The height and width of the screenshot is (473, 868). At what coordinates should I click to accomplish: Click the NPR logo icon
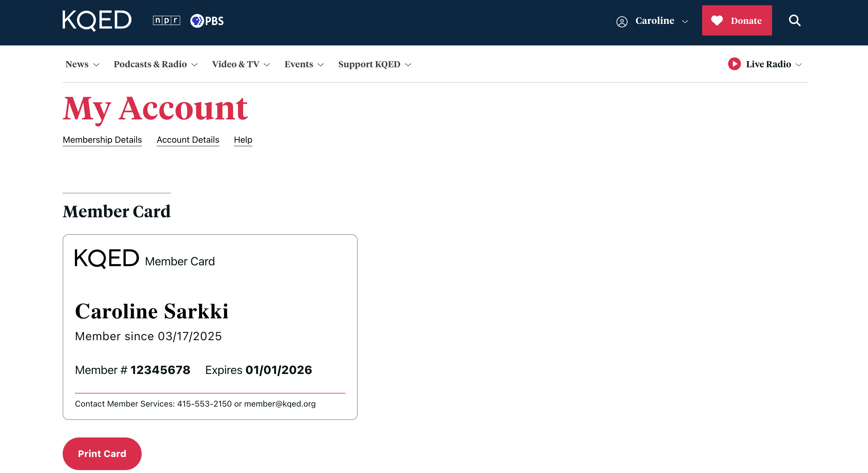[x=166, y=21]
